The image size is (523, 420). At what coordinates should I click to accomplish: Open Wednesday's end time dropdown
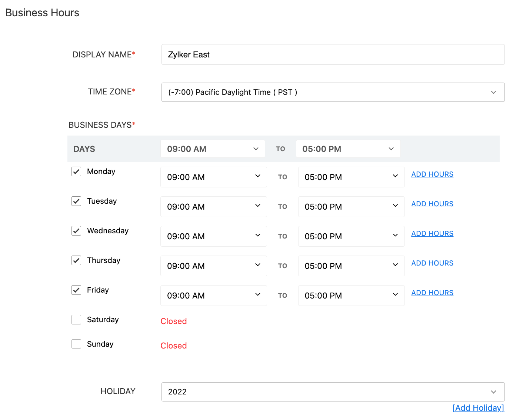click(x=351, y=236)
